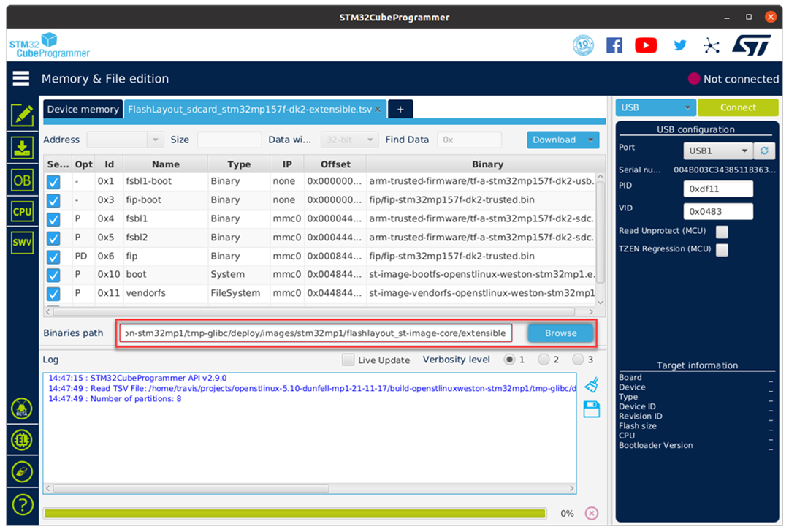Screen dimensions: 789x532
Task: Click Browse next to Binaries path
Action: pos(560,332)
